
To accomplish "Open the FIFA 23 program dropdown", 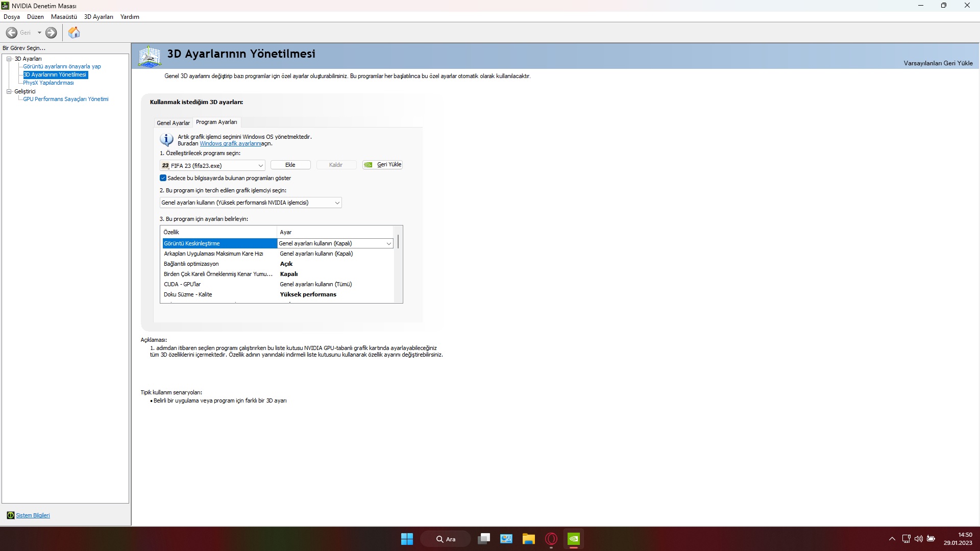I will 260,166.
